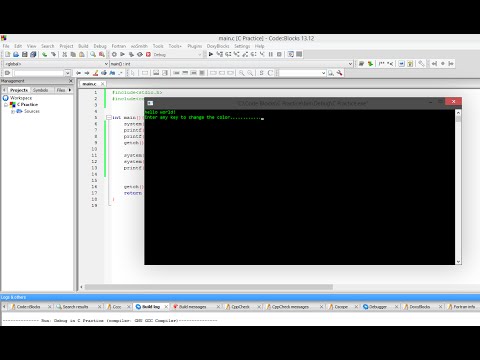Redo the last undone edit

(x=53, y=54)
